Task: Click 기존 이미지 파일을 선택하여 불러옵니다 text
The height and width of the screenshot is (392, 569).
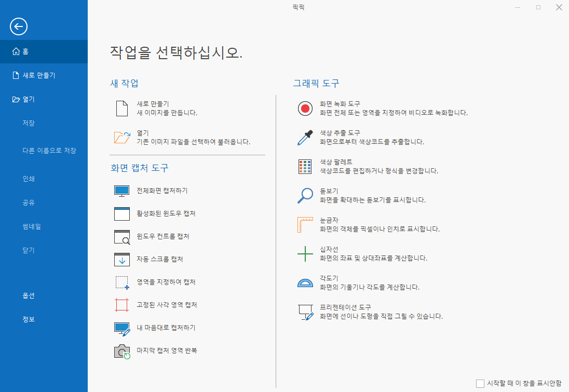Action: pyautogui.click(x=194, y=142)
